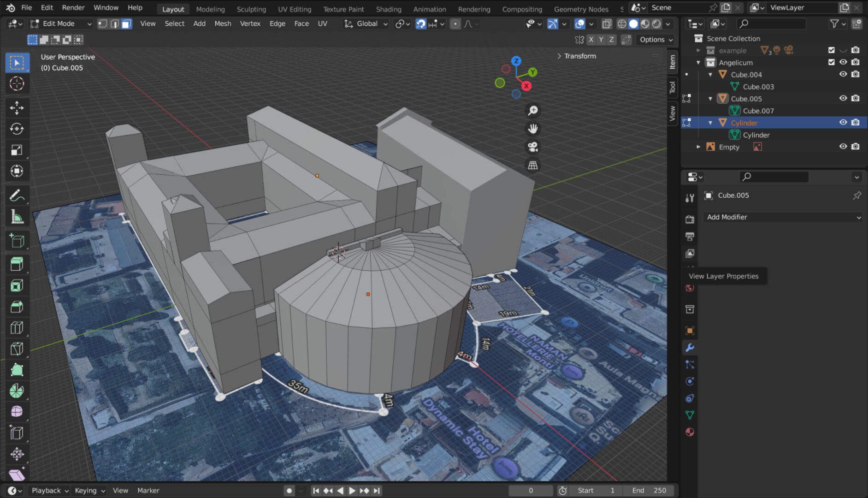Screen dimensions: 868x498
Task: Enable proportional editing in the header
Action: (x=455, y=24)
